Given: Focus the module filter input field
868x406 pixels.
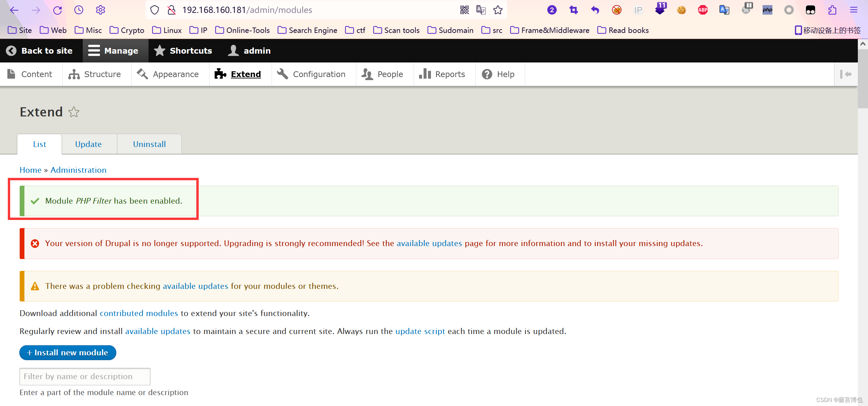Looking at the screenshot, I should coord(85,376).
